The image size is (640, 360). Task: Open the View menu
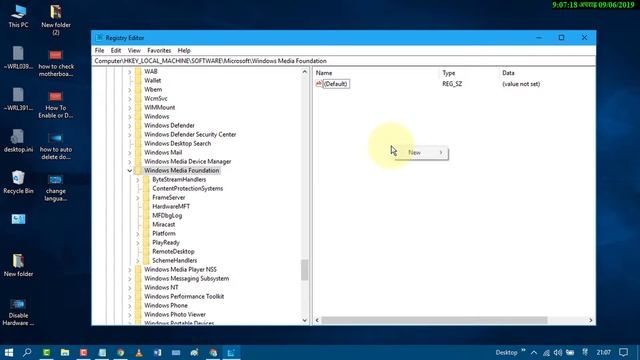pos(134,51)
